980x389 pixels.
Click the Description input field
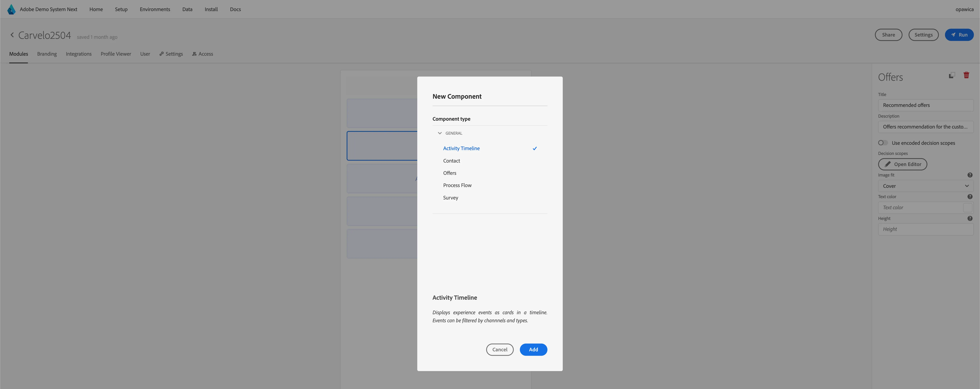click(925, 127)
